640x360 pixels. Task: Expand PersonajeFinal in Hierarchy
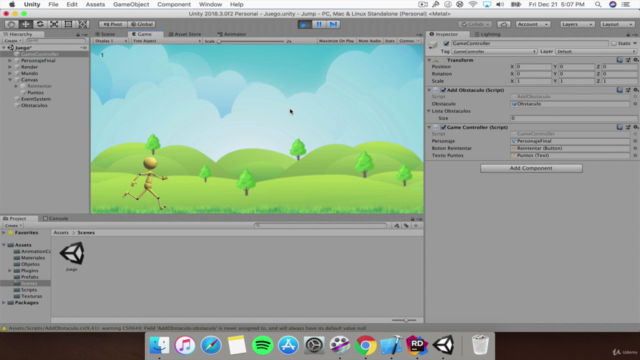click(x=10, y=61)
